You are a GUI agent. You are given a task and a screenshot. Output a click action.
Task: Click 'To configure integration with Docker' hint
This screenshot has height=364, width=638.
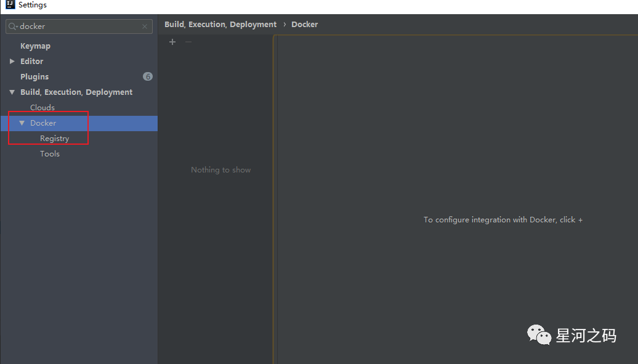[503, 220]
